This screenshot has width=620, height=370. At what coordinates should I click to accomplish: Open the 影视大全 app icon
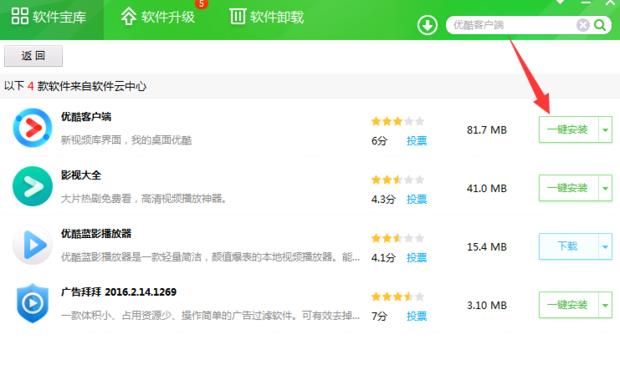(x=32, y=186)
